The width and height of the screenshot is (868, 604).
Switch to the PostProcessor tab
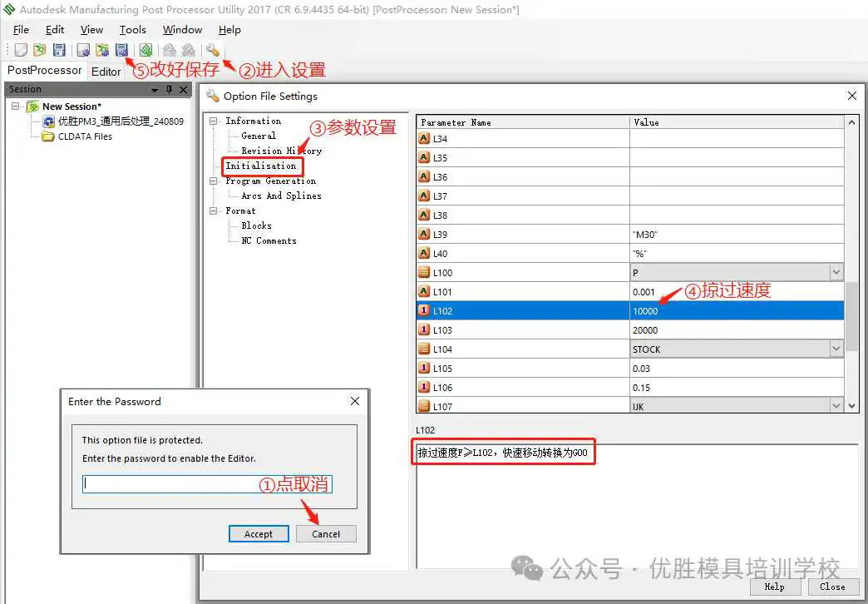(44, 71)
